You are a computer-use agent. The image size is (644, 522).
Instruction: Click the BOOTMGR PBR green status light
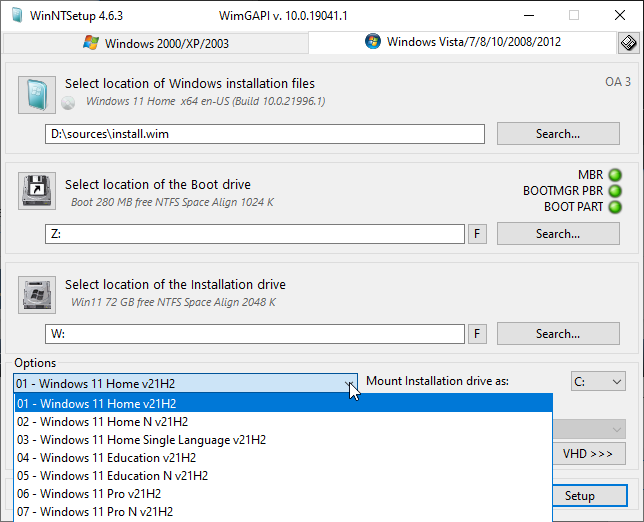(615, 191)
